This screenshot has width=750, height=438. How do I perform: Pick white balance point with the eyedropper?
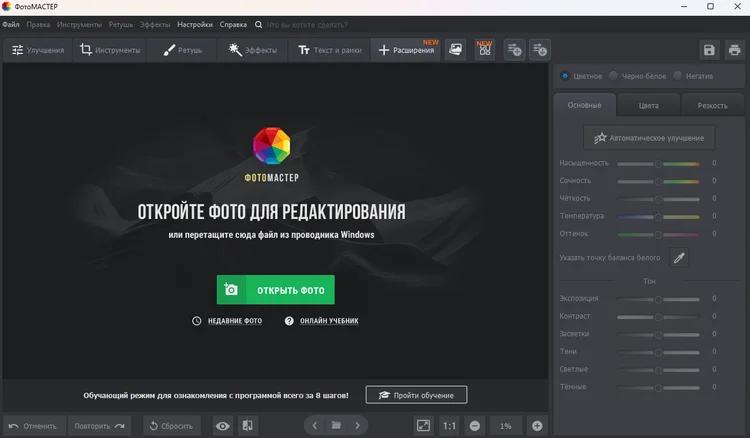click(x=679, y=258)
